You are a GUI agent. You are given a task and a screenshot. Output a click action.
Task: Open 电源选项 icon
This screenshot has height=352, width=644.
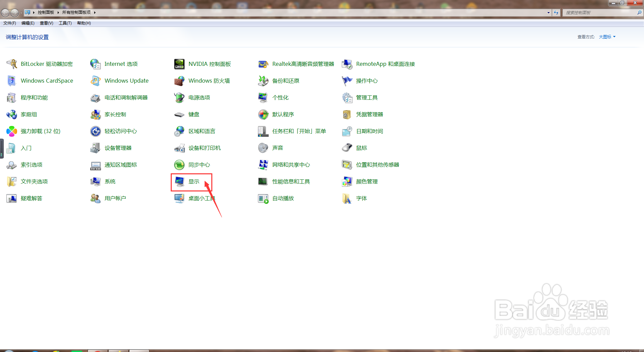tap(179, 97)
